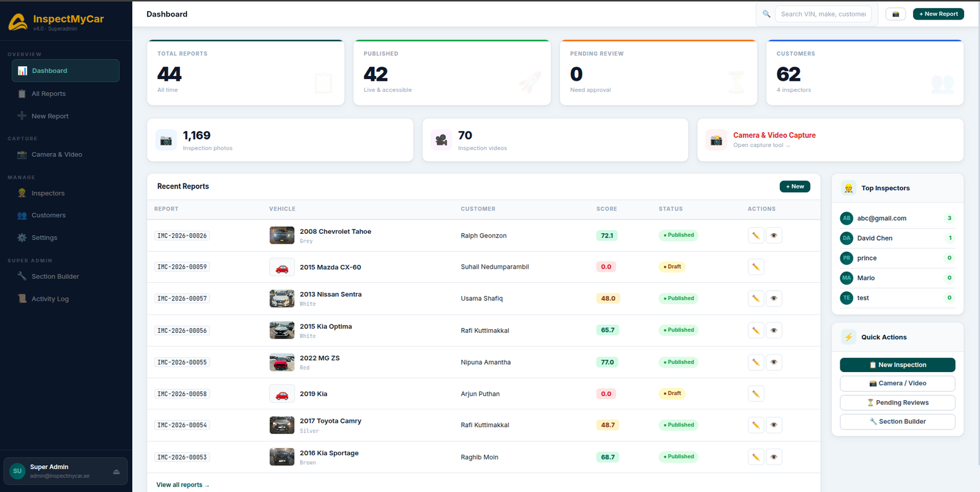980x492 pixels.
Task: Edit the 2016 Kia Sportage report
Action: pyautogui.click(x=756, y=457)
